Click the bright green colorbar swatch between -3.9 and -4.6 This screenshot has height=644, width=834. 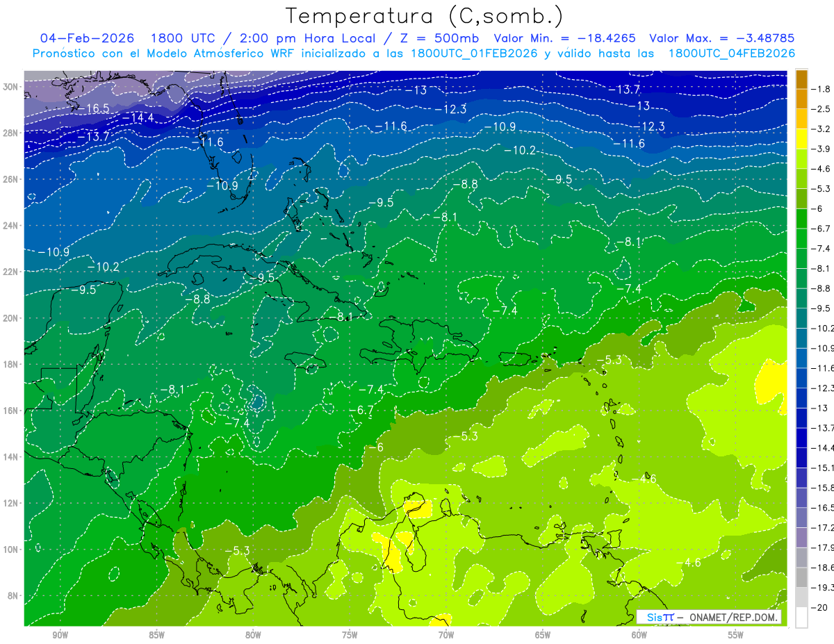point(801,159)
